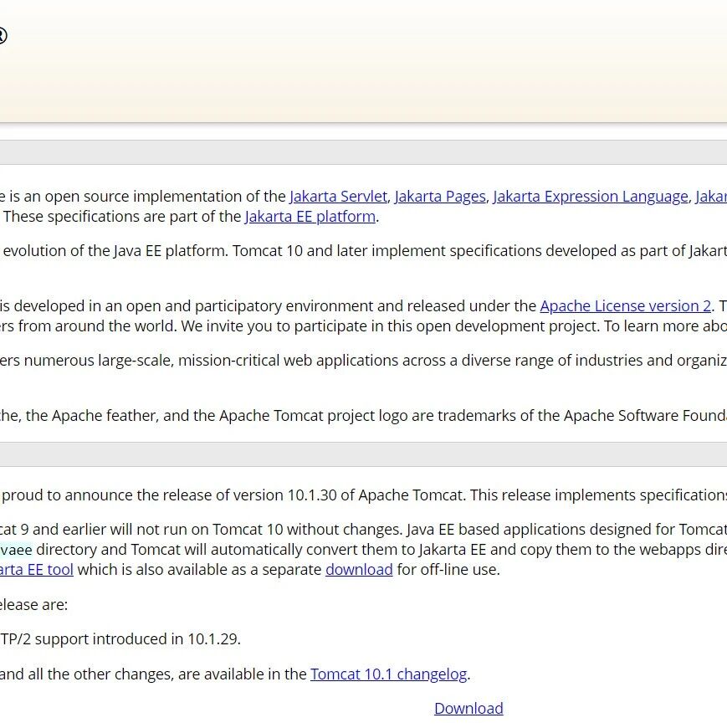Click the text 'support introduced in 10.1.29.'
The height and width of the screenshot is (728, 727).
pyautogui.click(x=138, y=638)
